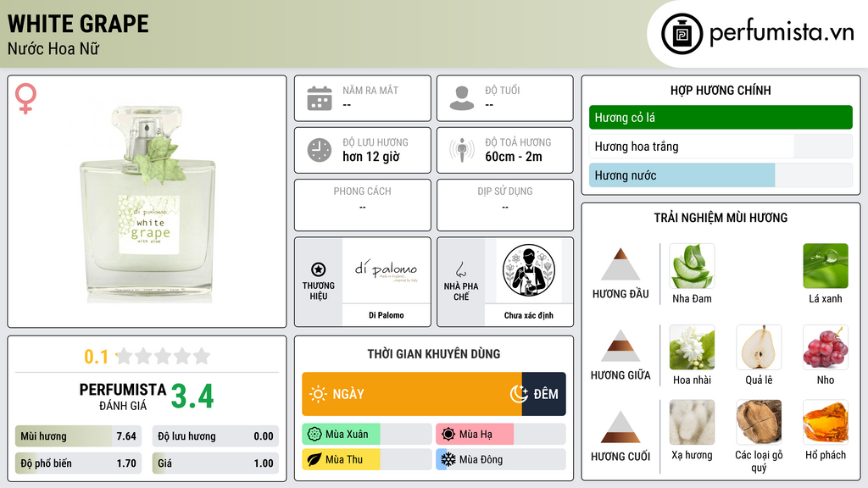Image resolution: width=868 pixels, height=488 pixels.
Task: Click the leaf icon for Mùa Thu
Action: click(x=314, y=459)
